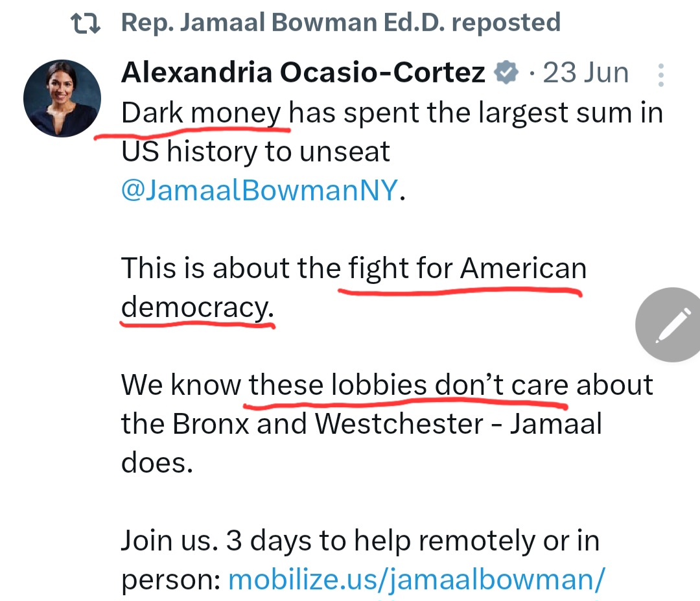The image size is (700, 601).
Task: Open the 23 Jun timestamp
Action: pyautogui.click(x=586, y=73)
